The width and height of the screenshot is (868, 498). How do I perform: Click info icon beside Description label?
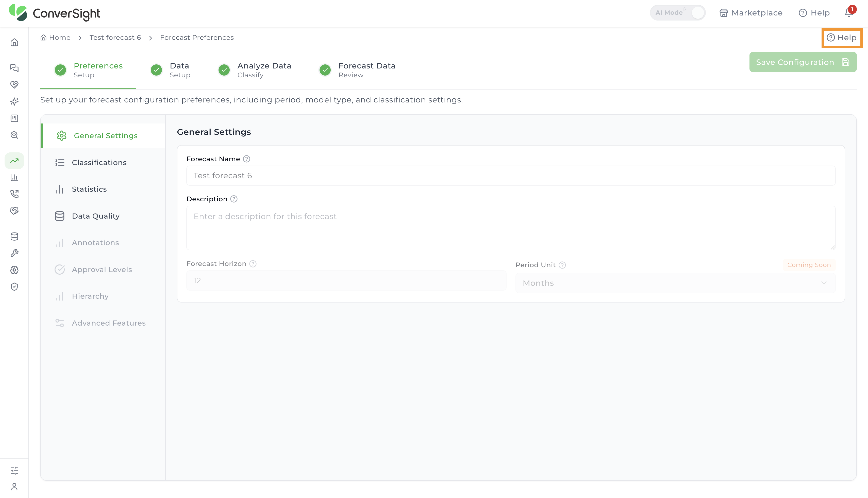click(x=234, y=199)
